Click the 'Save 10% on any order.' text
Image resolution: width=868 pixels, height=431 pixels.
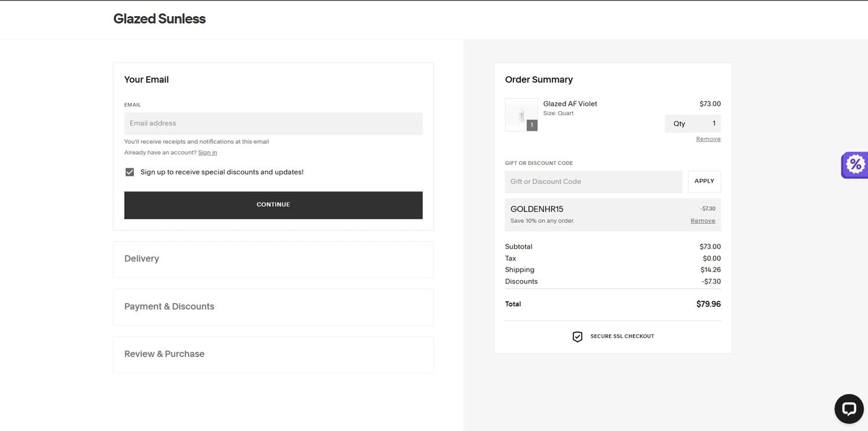pos(542,221)
